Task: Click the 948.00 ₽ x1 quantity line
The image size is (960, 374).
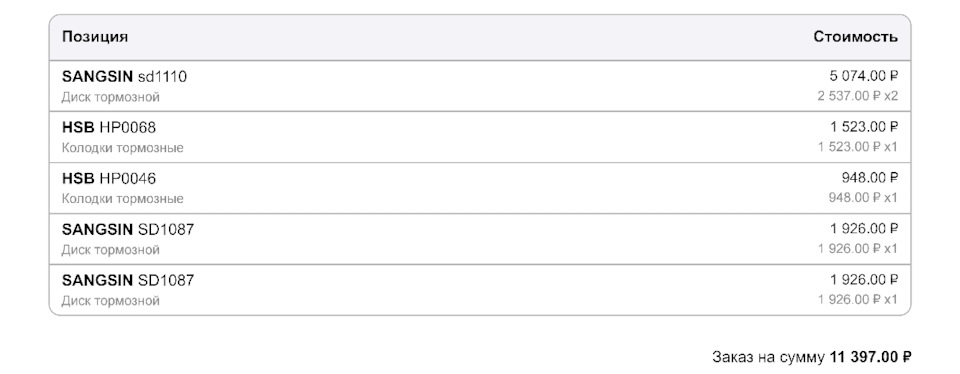Action: (862, 198)
